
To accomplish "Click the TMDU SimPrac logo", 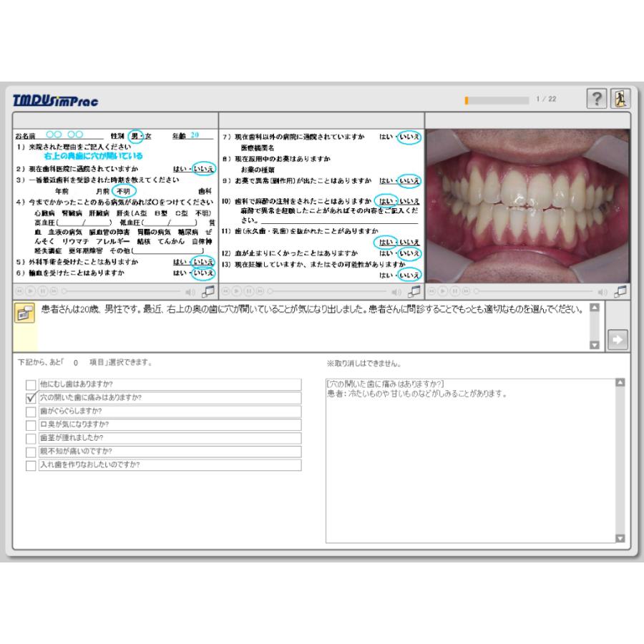I will (x=55, y=101).
